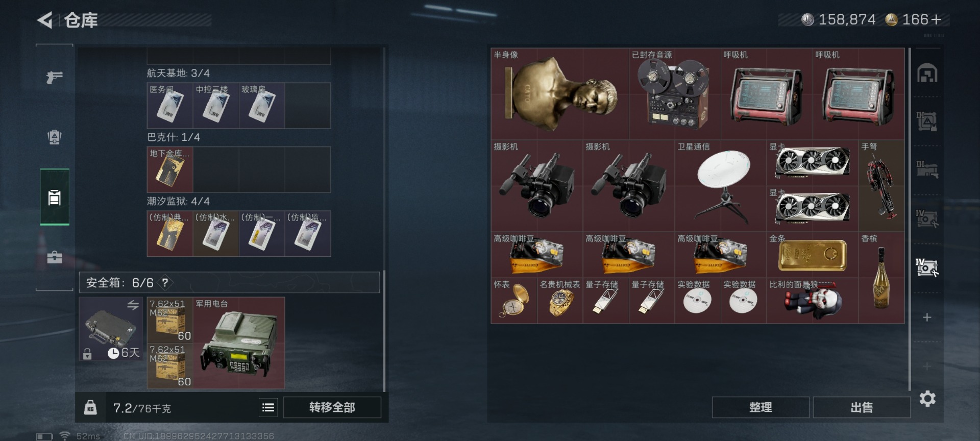Select the card holder sidebar tab
The width and height of the screenshot is (980, 441).
pos(55,197)
